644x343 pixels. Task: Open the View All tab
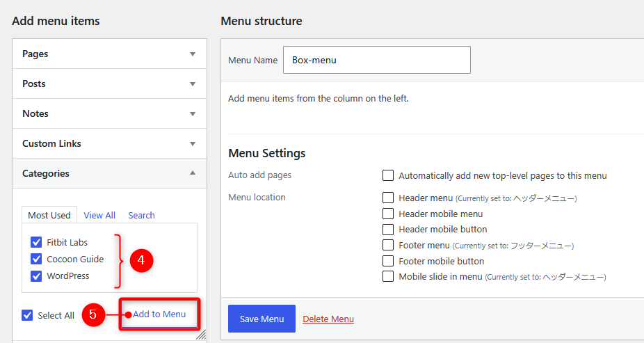point(99,215)
